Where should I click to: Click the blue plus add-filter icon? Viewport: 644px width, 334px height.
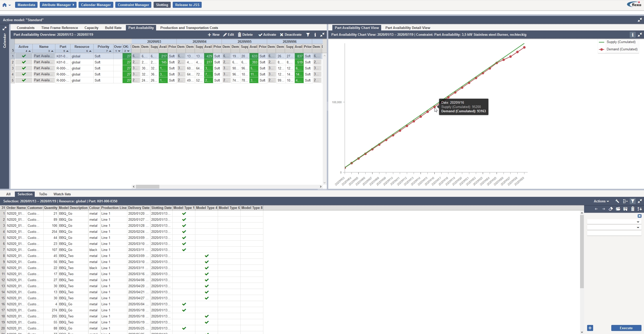(x=590, y=328)
